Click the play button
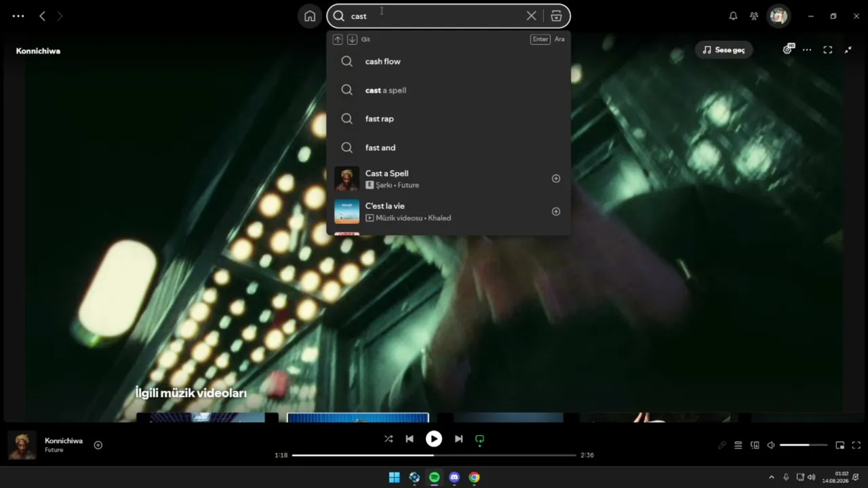Screen dimensions: 868x488 tap(434, 439)
